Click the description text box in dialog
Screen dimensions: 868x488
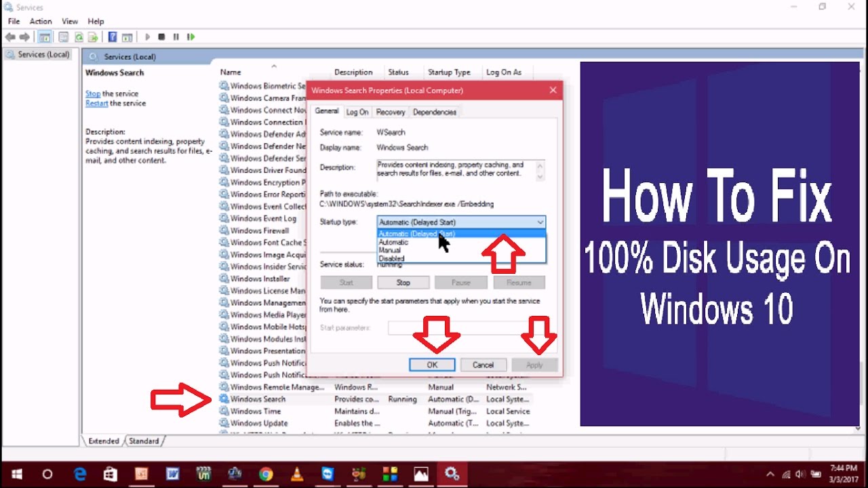(460, 170)
